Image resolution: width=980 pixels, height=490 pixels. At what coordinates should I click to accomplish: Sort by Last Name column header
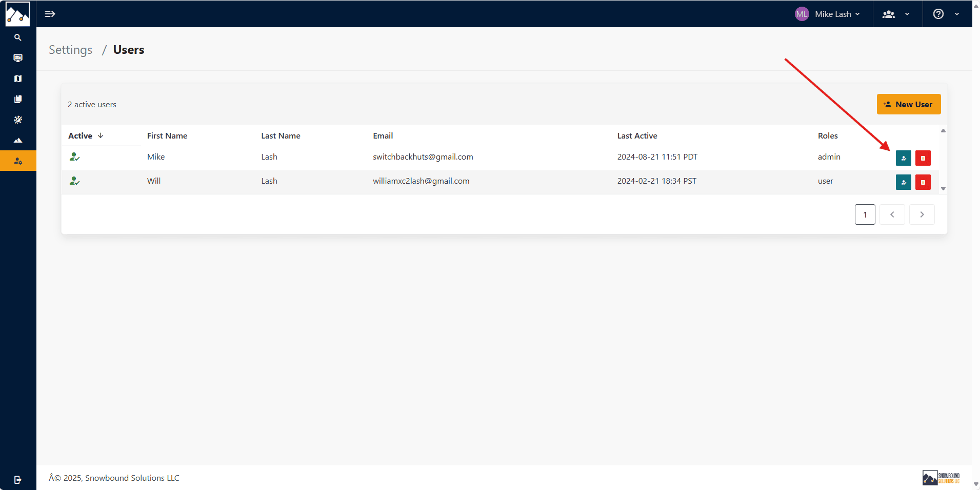pos(281,136)
